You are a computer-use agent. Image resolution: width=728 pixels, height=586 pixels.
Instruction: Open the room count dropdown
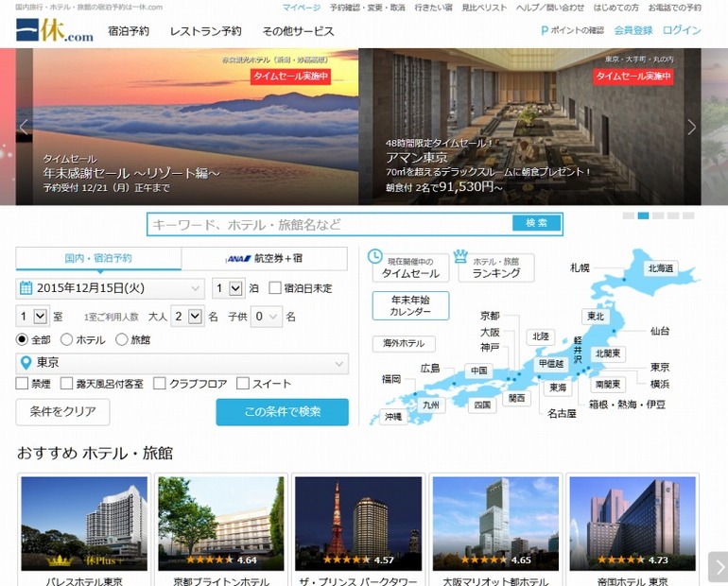(x=32, y=317)
